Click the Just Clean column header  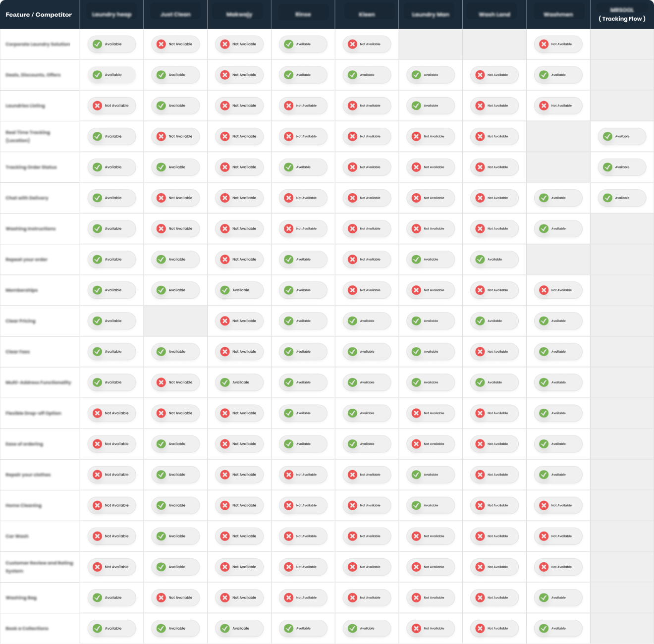(x=175, y=14)
